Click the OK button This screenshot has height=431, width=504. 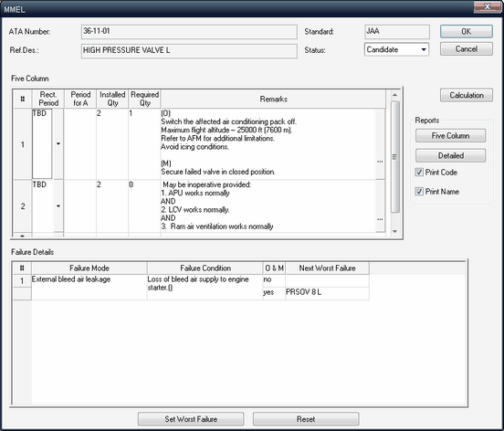tap(466, 31)
